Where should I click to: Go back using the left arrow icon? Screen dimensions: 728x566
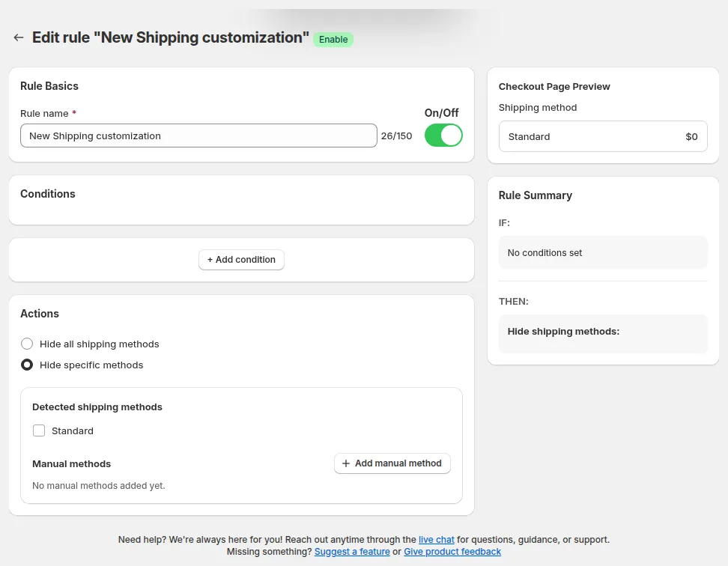tap(19, 37)
